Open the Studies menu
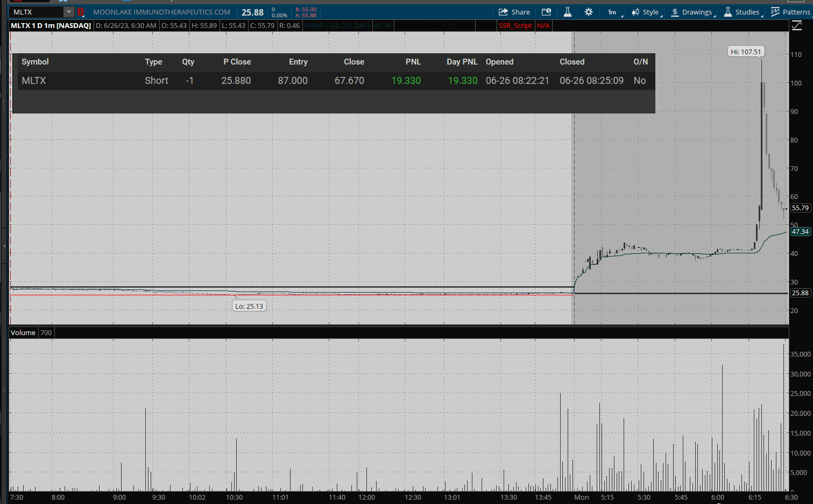Image resolution: width=813 pixels, height=504 pixels. 743,12
